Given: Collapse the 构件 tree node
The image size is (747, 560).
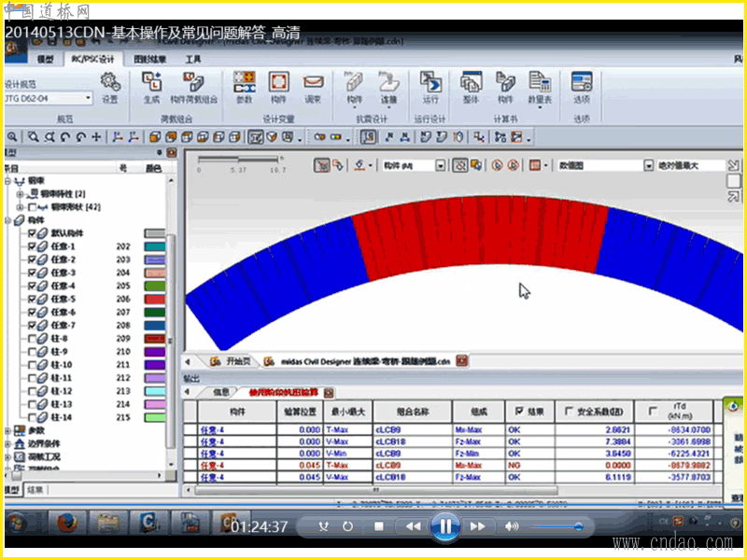Looking at the screenshot, I should [8, 220].
